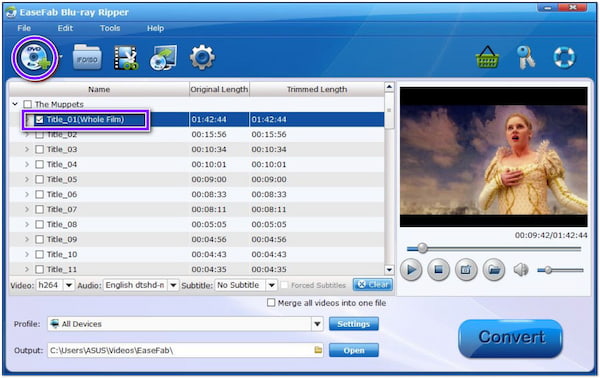Open the gear options icon

202,57
